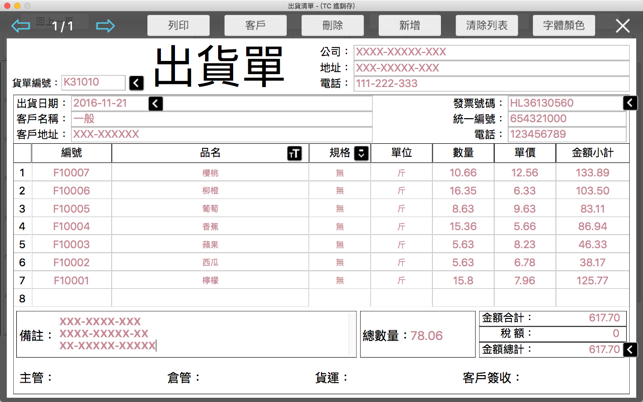Viewport: 643px width, 402px height.
Task: Click the 總數量 value 78.06
Action: 426,336
